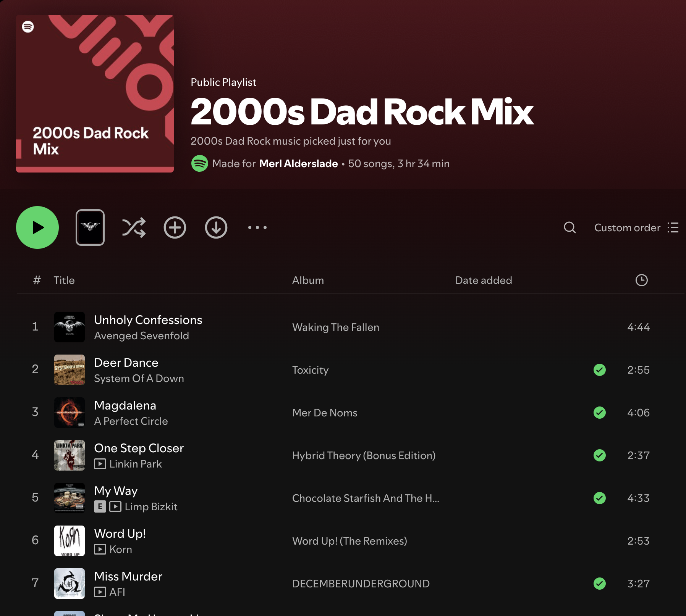The width and height of the screenshot is (686, 616).
Task: Click music video icon beside AFI
Action: pos(100,592)
